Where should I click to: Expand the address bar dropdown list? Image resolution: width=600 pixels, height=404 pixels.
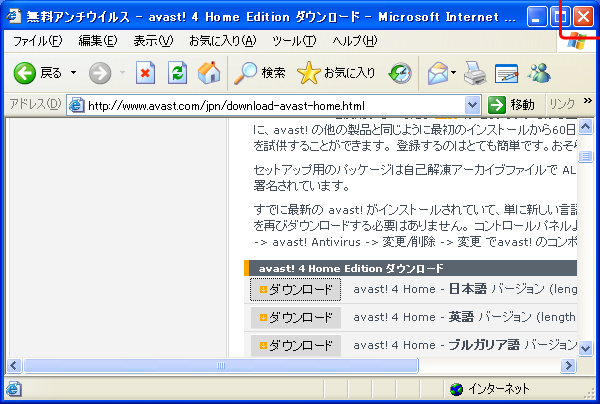click(473, 105)
